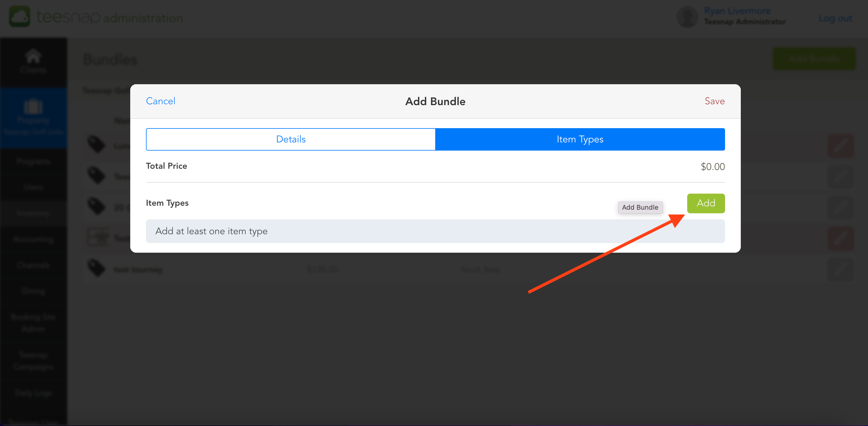Click the Ryan Livermore user name
The image size is (868, 426).
coord(737,11)
